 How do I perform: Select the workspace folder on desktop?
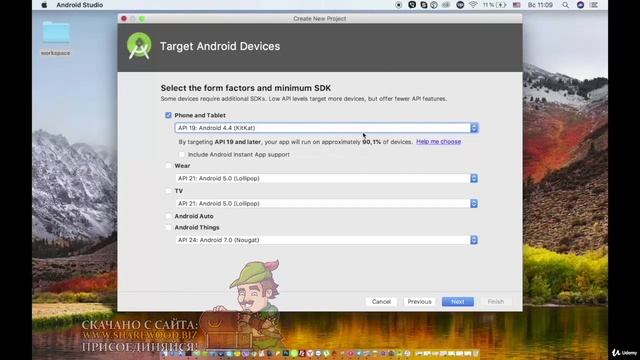tap(56, 38)
